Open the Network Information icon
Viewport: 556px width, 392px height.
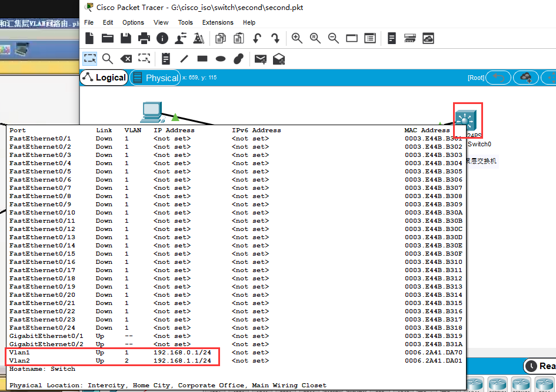[162, 38]
